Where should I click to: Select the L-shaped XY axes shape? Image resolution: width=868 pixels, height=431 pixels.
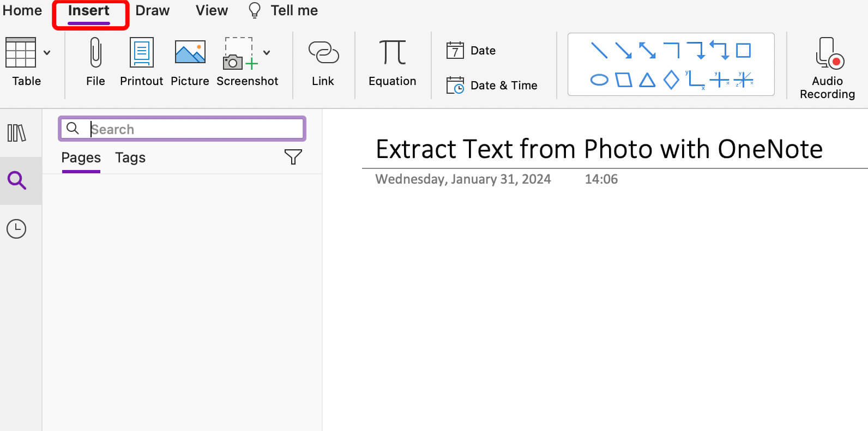(x=696, y=80)
